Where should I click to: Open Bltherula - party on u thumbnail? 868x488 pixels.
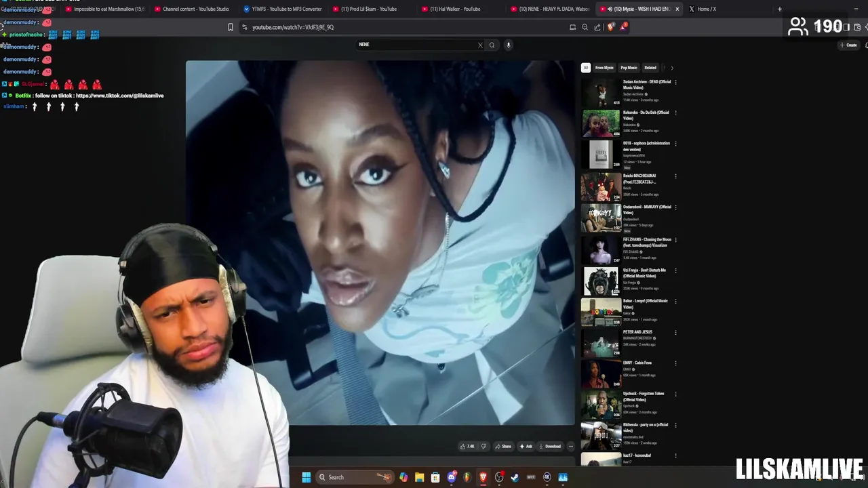pos(601,436)
